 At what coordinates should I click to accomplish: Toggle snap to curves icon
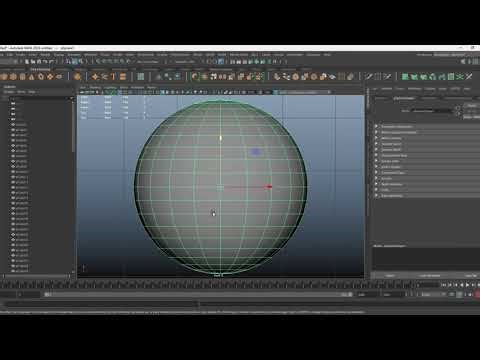click(x=104, y=62)
